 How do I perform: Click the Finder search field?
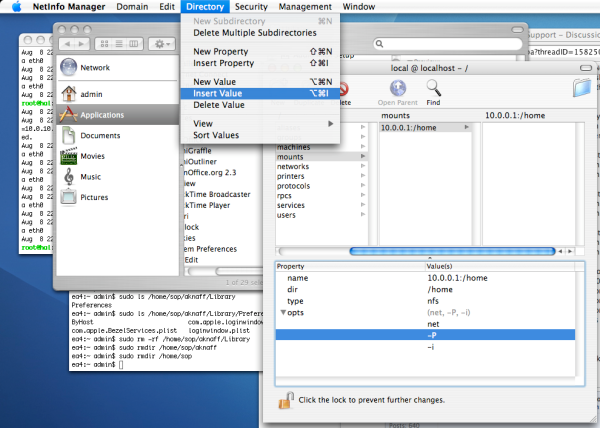pyautogui.click(x=448, y=44)
